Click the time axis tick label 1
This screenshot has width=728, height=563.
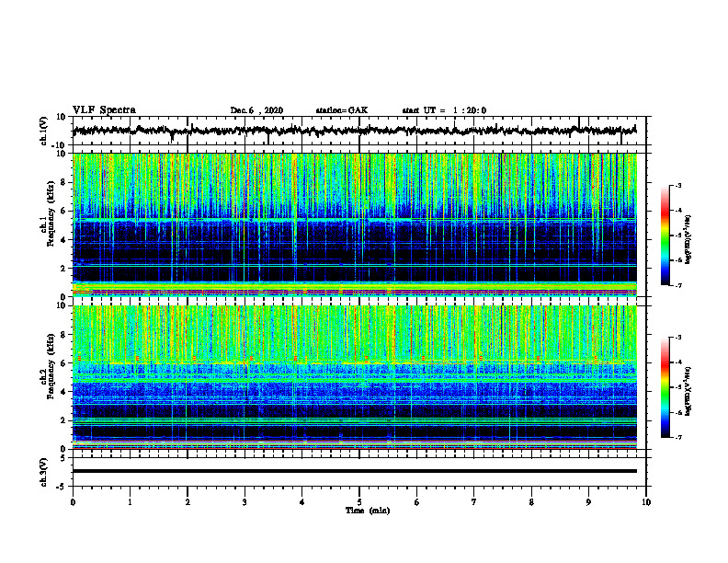coord(130,502)
